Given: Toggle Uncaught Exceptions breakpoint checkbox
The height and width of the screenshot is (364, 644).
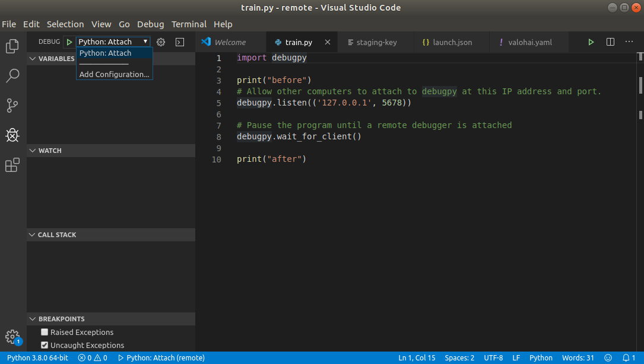Looking at the screenshot, I should coord(45,345).
